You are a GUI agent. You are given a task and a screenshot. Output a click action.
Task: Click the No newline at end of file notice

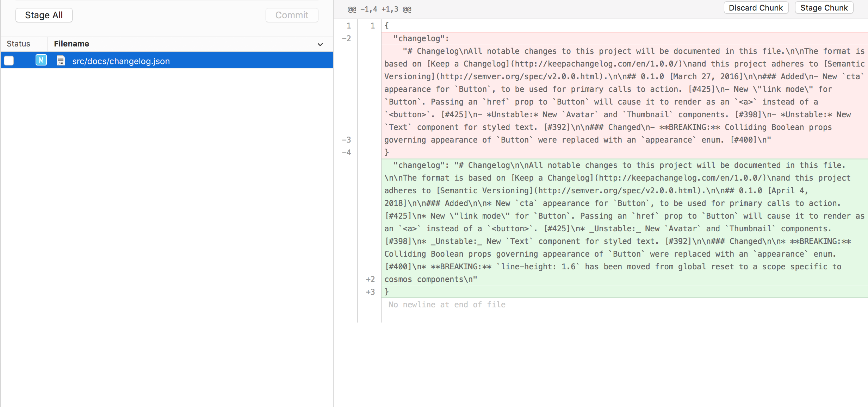point(446,304)
